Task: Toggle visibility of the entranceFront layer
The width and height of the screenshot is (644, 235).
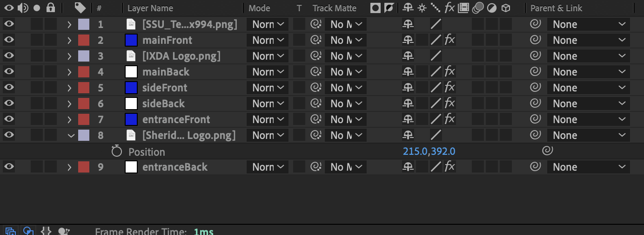Action: point(9,119)
